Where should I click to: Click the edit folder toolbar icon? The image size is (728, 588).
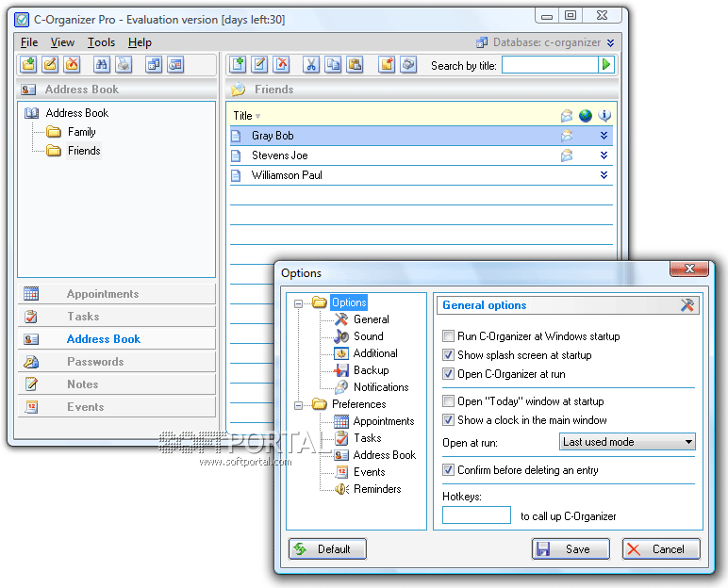[x=50, y=64]
